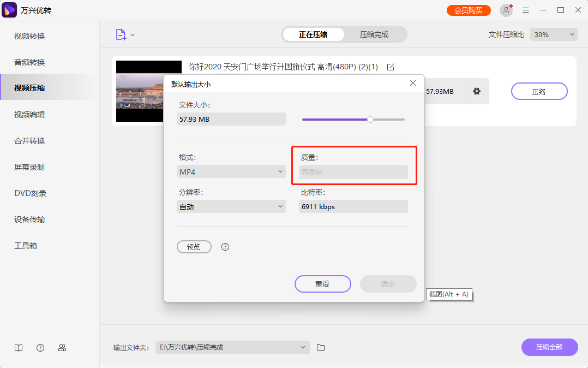Open the output folder icon near the path

click(x=321, y=347)
